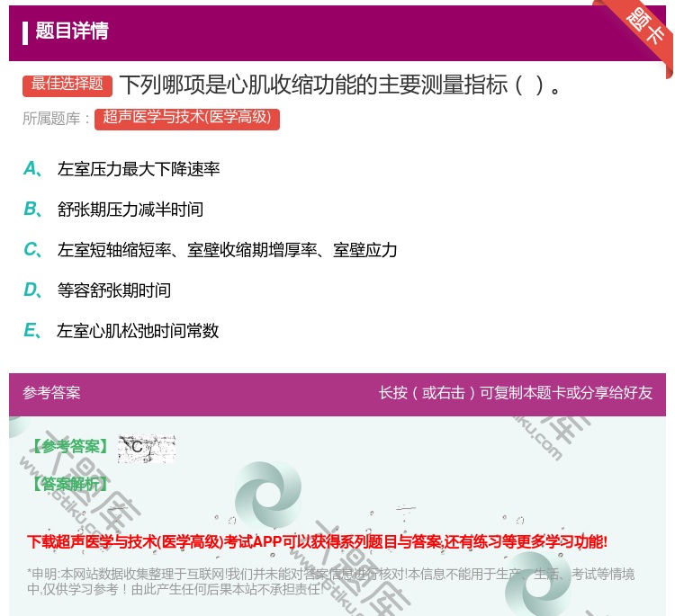Image resolution: width=675 pixels, height=616 pixels.
Task: Click the 参考答案 section header
Action: point(51,393)
